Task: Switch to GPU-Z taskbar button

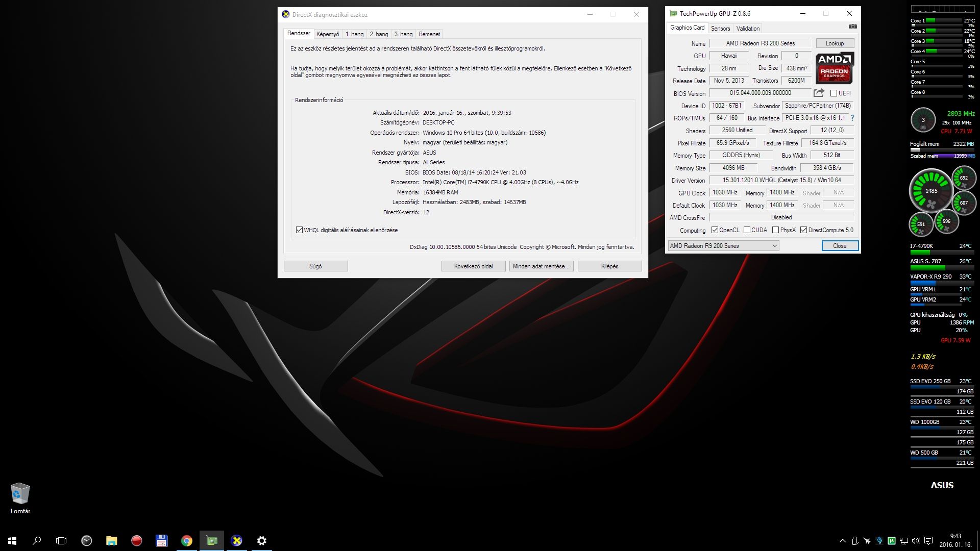Action: [211, 541]
